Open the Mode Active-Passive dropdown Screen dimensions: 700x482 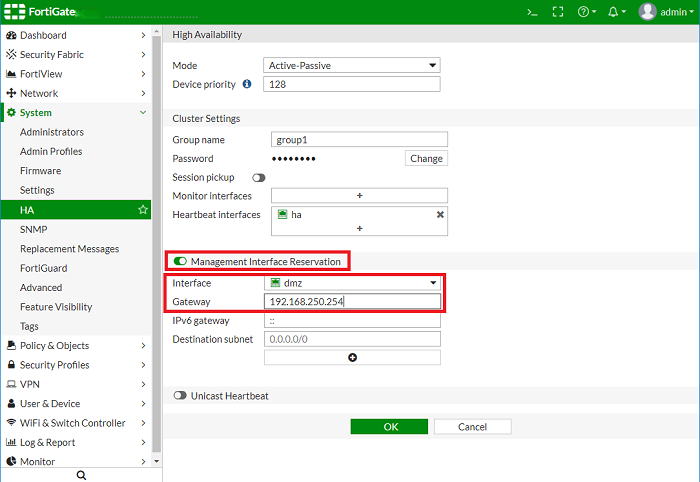(x=352, y=65)
